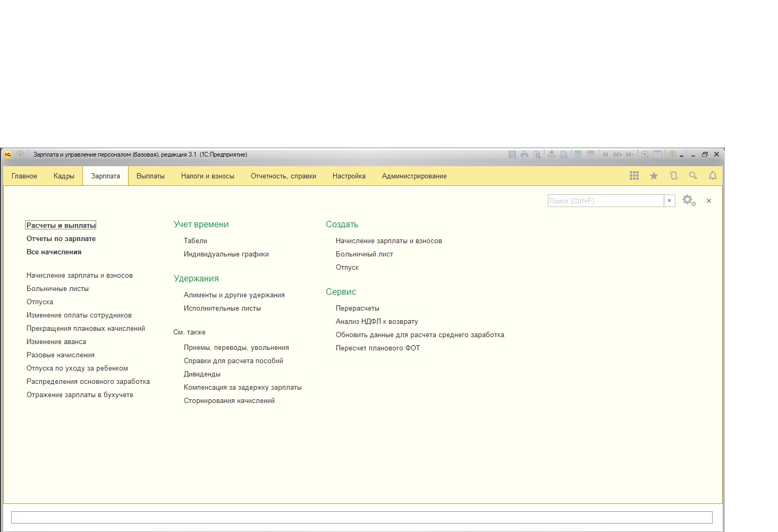Click the go-to-link tray icon
The width and height of the screenshot is (778, 532).
tap(564, 155)
